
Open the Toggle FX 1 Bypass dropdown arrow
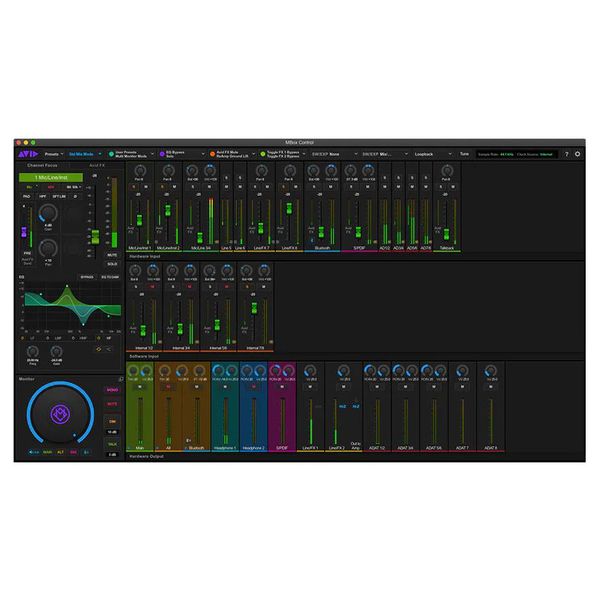[x=304, y=154]
